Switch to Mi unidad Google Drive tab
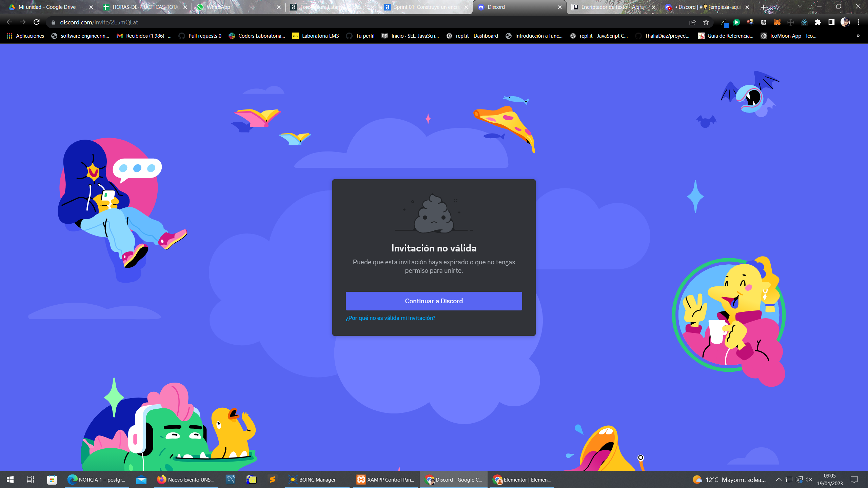This screenshot has width=868, height=488. tap(47, 7)
